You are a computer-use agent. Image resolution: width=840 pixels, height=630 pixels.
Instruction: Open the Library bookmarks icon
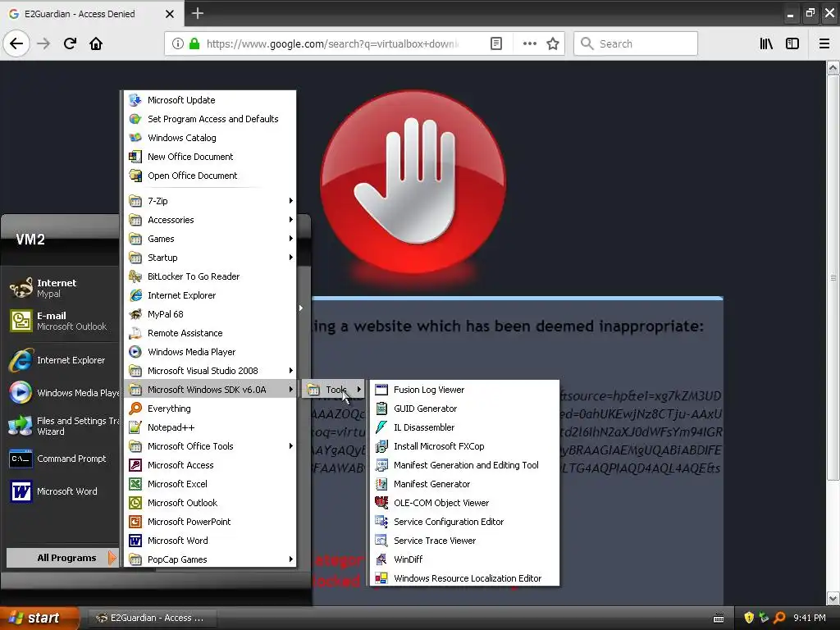pos(766,43)
